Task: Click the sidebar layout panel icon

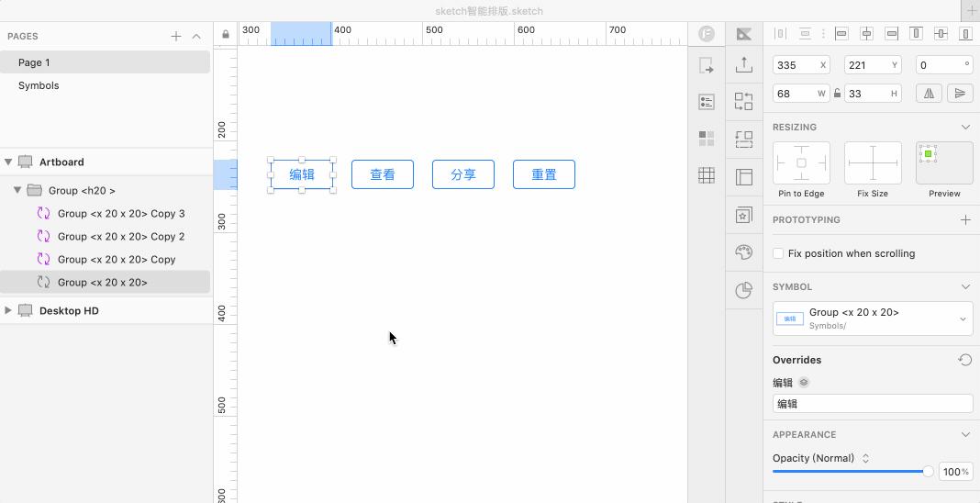Action: coord(744,177)
